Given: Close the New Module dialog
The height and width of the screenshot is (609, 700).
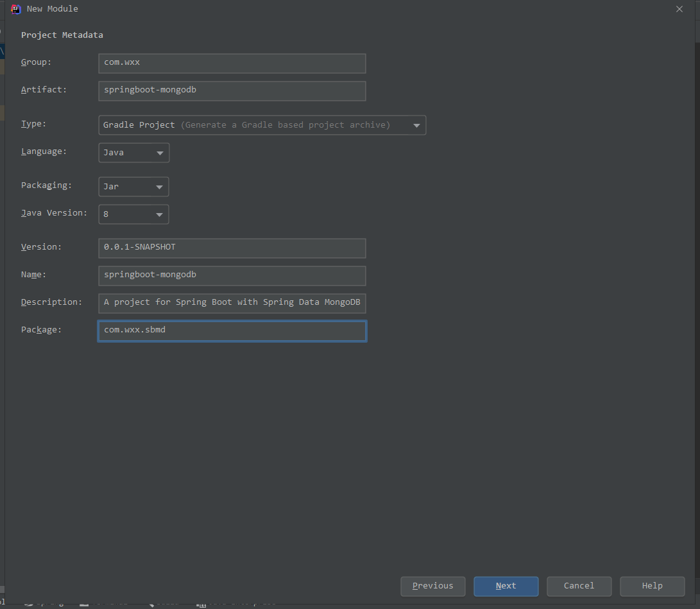Looking at the screenshot, I should click(x=679, y=9).
